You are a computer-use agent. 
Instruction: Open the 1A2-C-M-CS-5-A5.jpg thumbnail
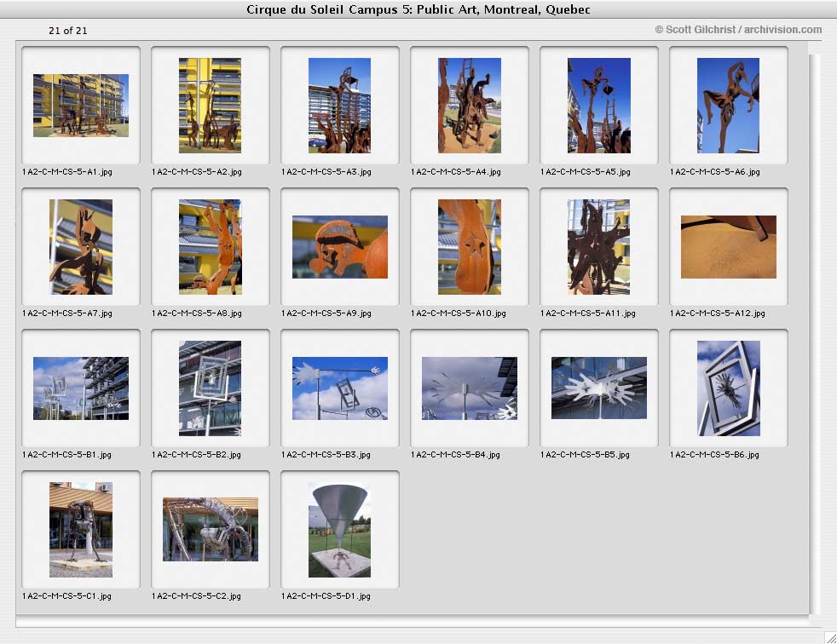(599, 106)
